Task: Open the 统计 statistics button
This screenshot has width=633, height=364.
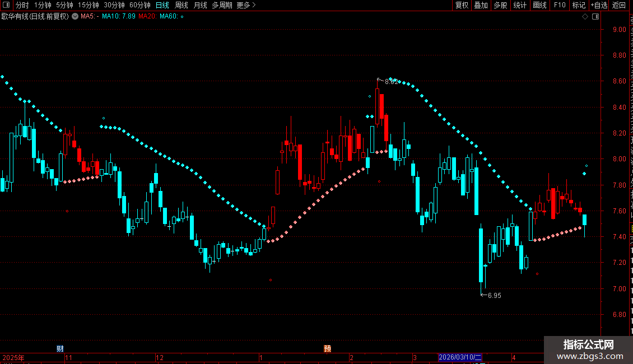Action: tap(520, 5)
